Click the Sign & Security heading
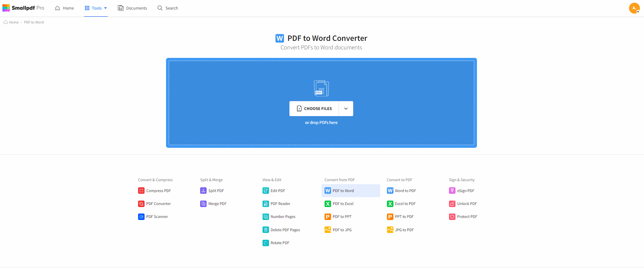The width and height of the screenshot is (644, 268). (x=462, y=180)
